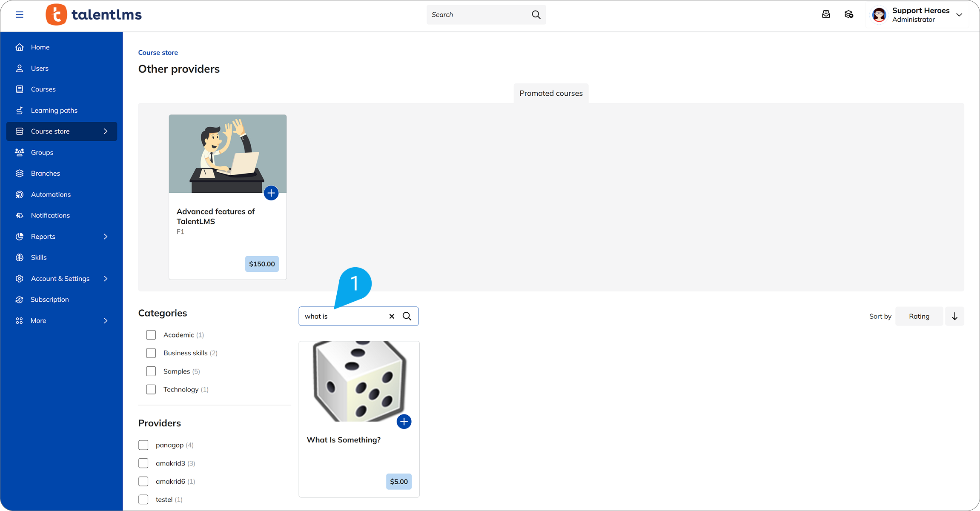Click the hamburger menu icon
Viewport: 980px width, 511px height.
click(x=20, y=15)
